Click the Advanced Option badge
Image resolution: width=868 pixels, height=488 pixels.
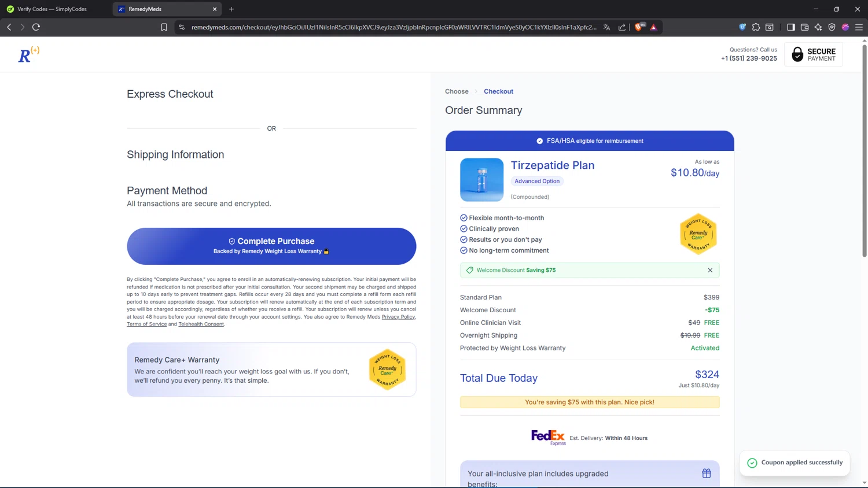tap(537, 182)
